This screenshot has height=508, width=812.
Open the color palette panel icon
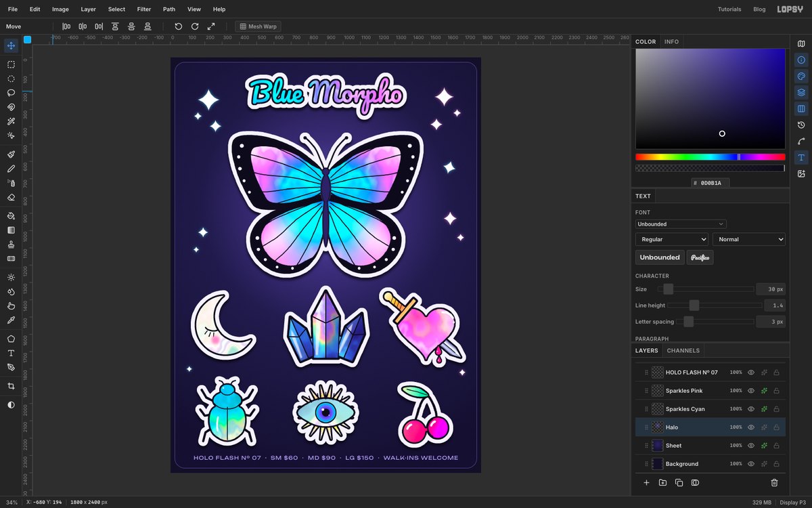801,77
